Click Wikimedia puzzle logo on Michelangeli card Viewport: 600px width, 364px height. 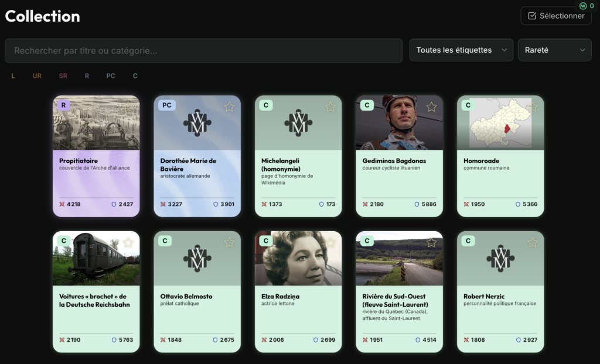[298, 123]
